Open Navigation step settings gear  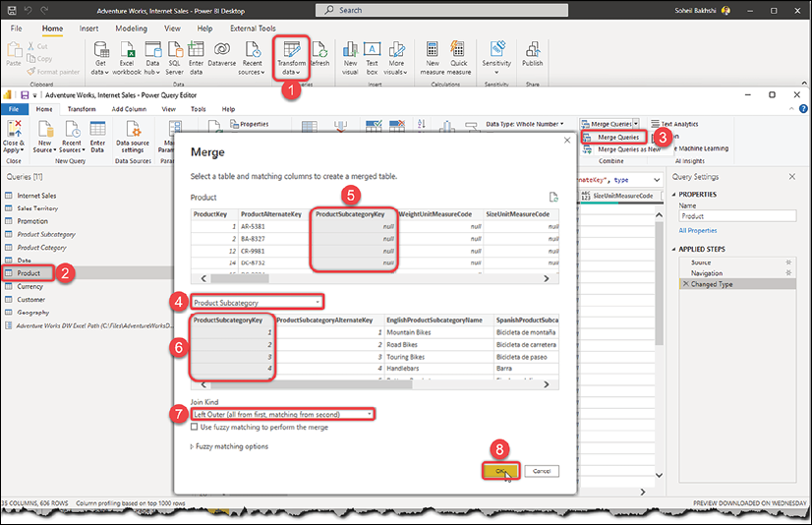coord(788,273)
